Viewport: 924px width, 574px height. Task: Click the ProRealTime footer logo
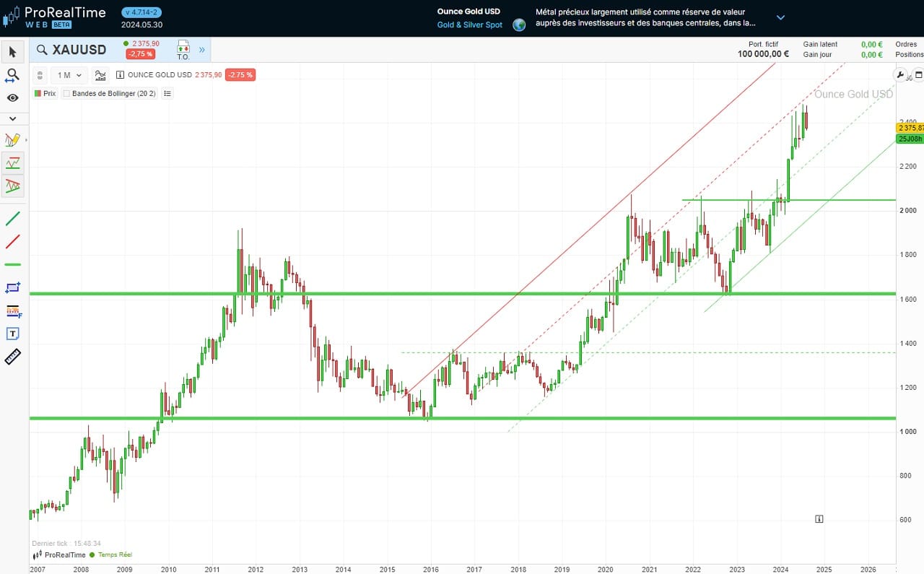[58, 555]
